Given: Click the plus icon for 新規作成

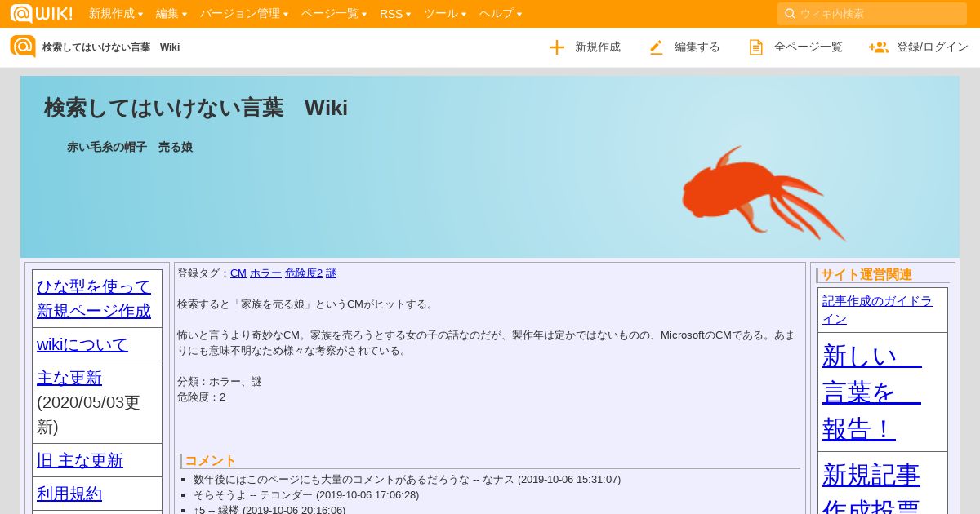Looking at the screenshot, I should point(557,47).
